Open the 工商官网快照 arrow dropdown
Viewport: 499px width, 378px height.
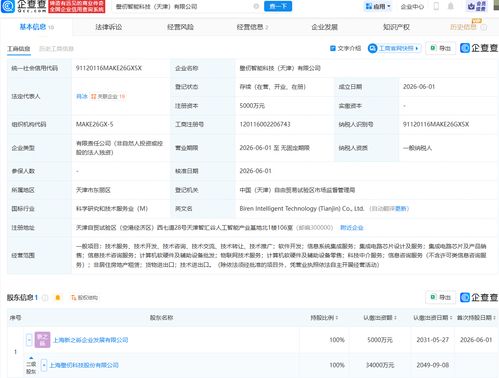point(417,48)
